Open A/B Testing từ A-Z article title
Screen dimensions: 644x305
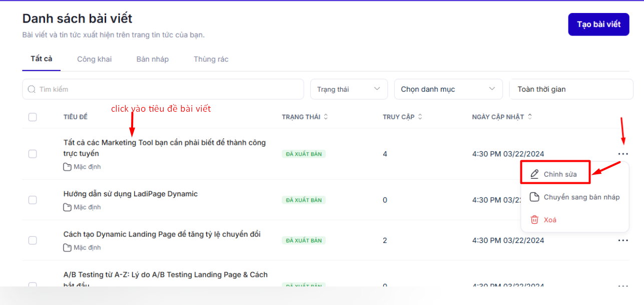pyautogui.click(x=166, y=279)
